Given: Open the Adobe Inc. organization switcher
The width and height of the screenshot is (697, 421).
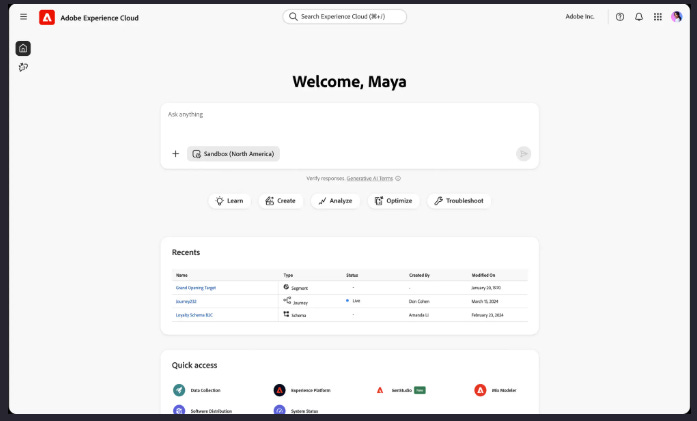Looking at the screenshot, I should (580, 16).
